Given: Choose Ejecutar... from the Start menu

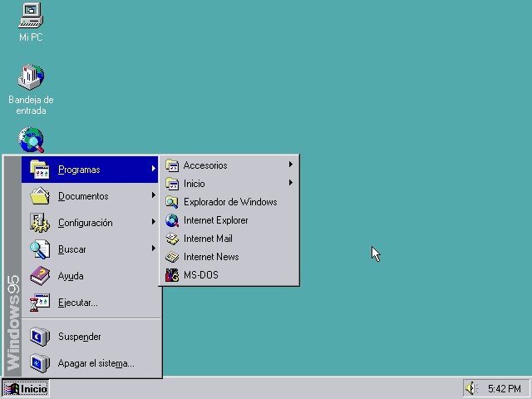Looking at the screenshot, I should 90,303.
